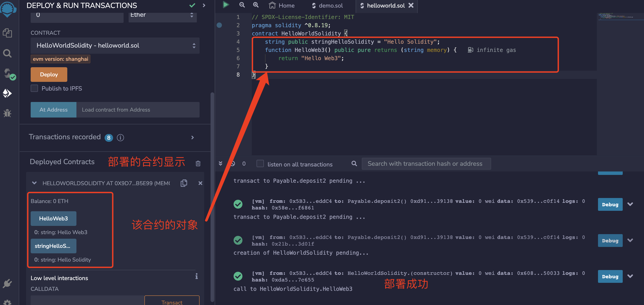Delete all deployed contracts with trash icon

tap(198, 163)
